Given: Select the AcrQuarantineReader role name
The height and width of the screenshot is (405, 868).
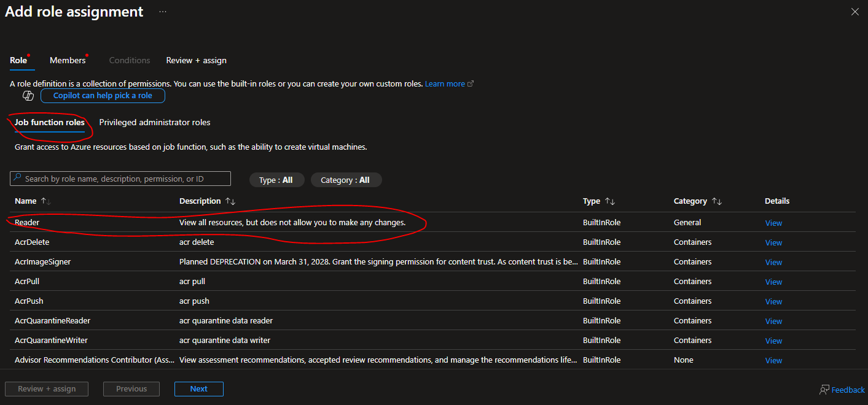Looking at the screenshot, I should click(52, 320).
